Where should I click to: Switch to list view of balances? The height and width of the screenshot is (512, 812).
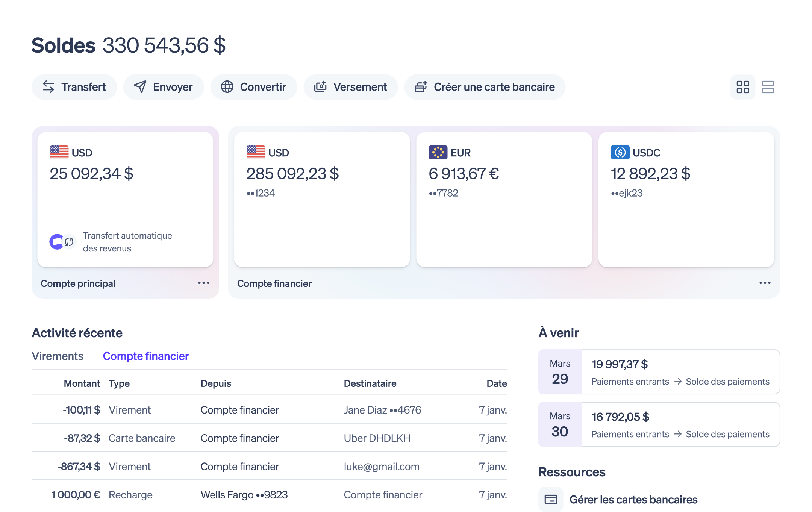(x=768, y=87)
